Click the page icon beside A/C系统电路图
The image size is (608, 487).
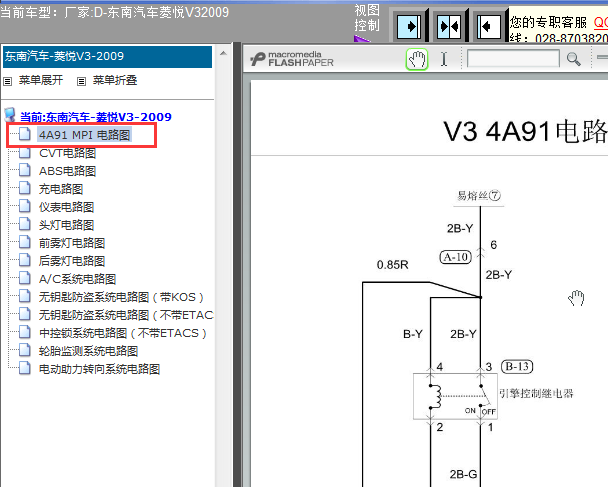25,278
